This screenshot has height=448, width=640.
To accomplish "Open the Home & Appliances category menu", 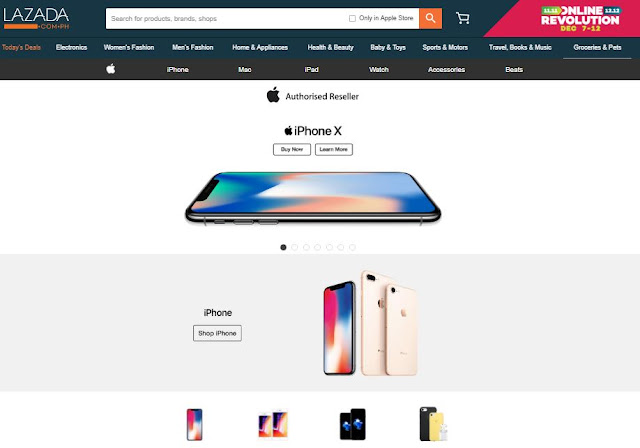I will (260, 47).
